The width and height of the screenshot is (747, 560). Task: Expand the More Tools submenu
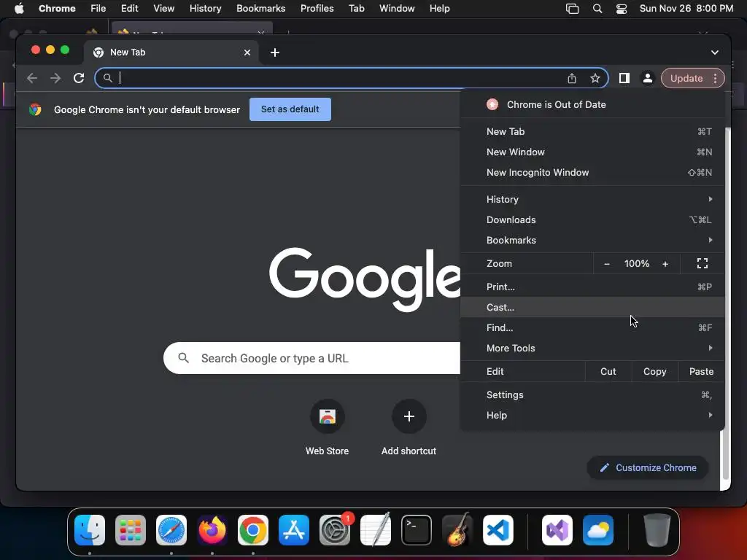592,348
